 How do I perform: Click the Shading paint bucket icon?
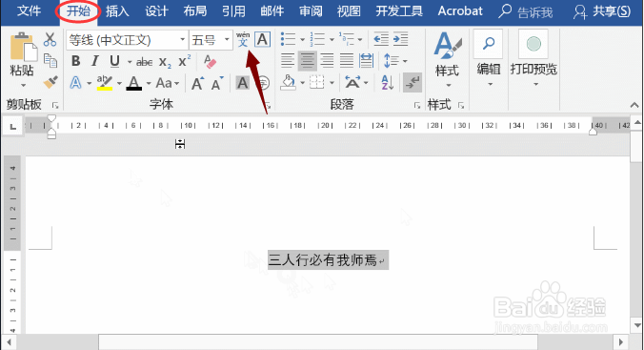[289, 83]
